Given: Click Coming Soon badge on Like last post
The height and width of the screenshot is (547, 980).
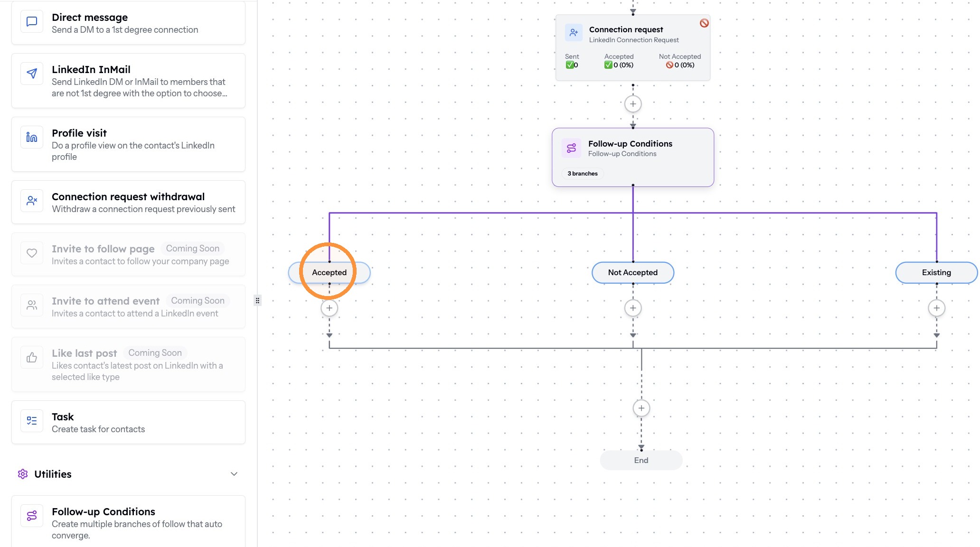Looking at the screenshot, I should [x=155, y=353].
